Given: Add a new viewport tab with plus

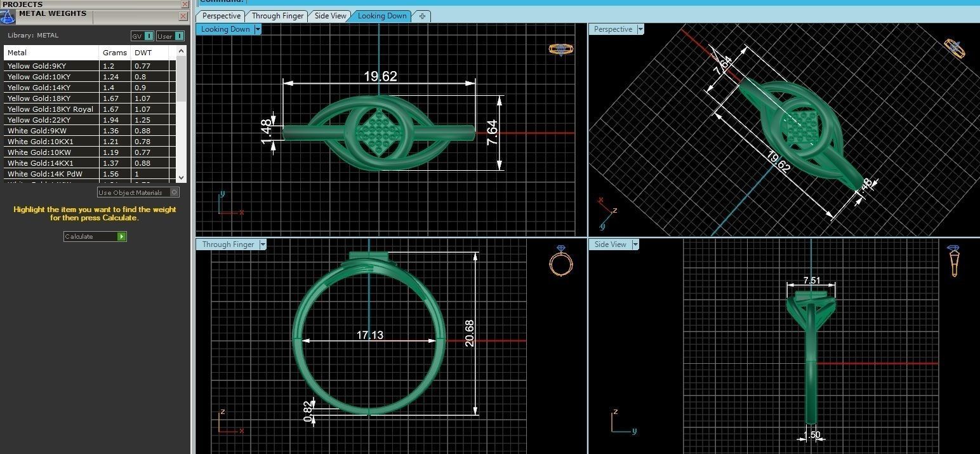Looking at the screenshot, I should coord(422,16).
